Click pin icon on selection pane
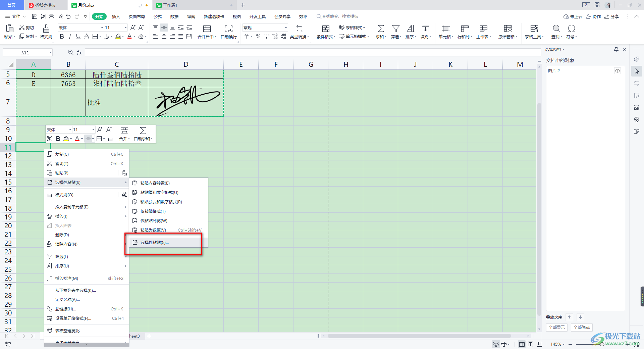The width and height of the screenshot is (644, 349). [616, 49]
